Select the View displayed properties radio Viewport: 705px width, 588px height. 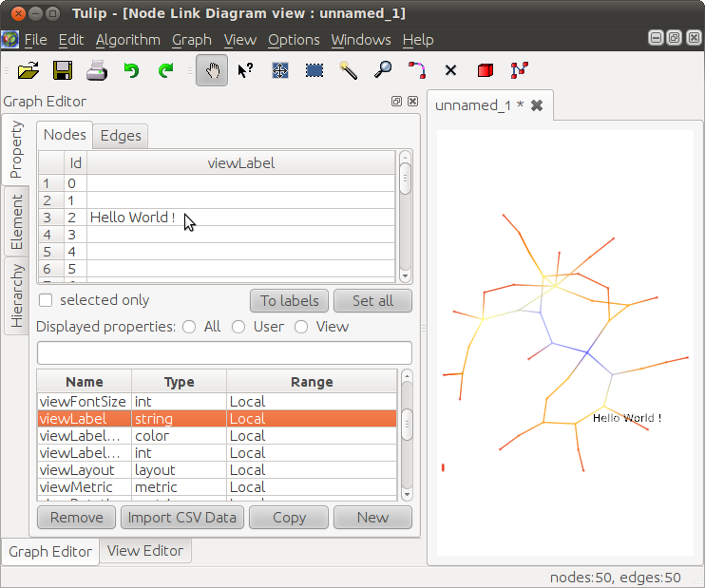coord(301,327)
